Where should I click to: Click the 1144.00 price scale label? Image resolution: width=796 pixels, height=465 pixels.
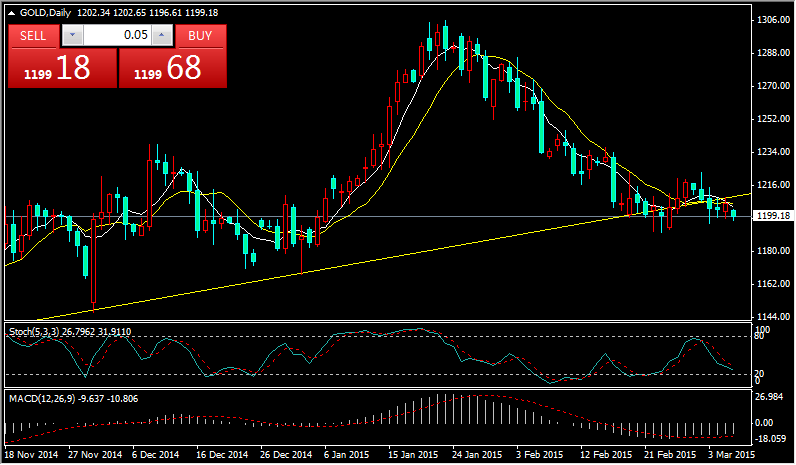click(x=773, y=317)
